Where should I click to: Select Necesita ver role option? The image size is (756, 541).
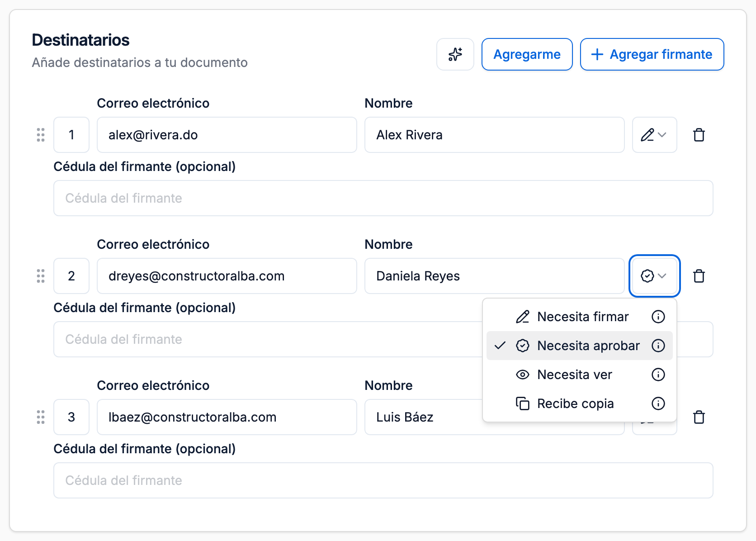[x=579, y=375]
